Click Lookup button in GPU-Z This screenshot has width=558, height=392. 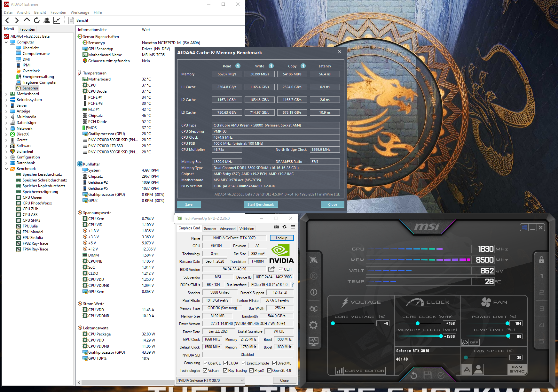281,238
